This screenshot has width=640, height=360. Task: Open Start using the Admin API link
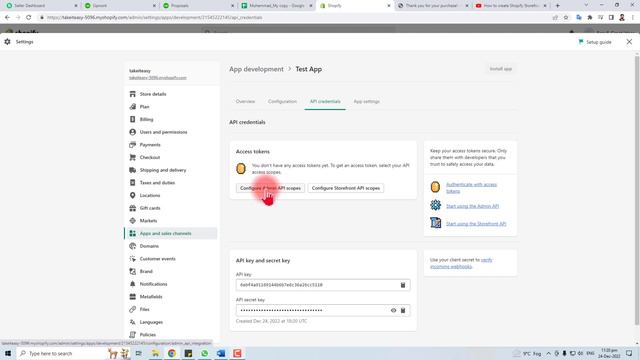click(472, 206)
